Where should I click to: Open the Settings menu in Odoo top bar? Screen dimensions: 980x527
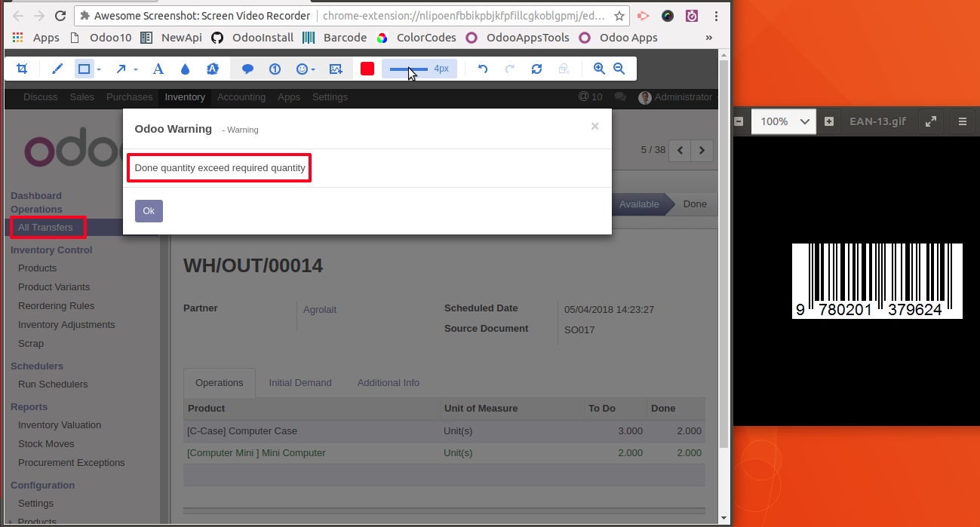[x=330, y=97]
